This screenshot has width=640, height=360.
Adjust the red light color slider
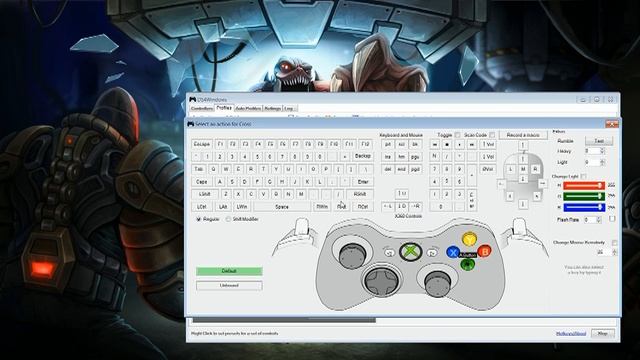pyautogui.click(x=584, y=185)
